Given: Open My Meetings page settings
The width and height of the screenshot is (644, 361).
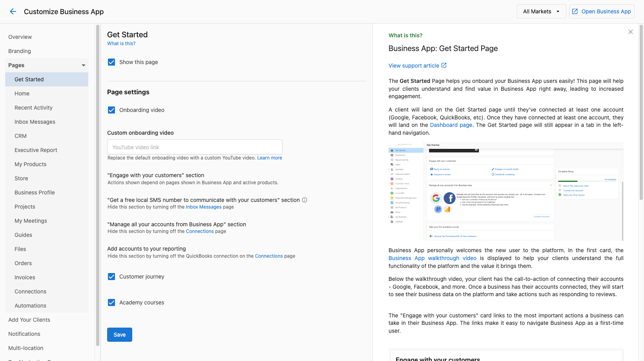Looking at the screenshot, I should pos(47,221).
